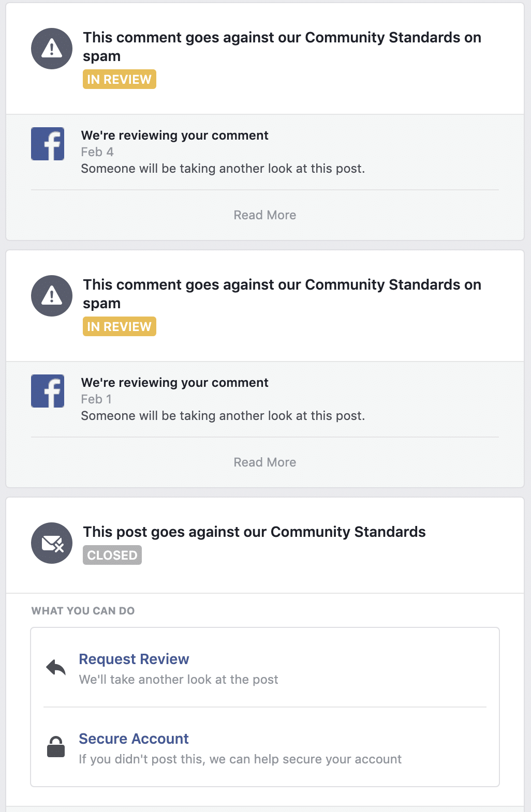
Task: Open the WHAT YOU CAN DO section header
Action: click(82, 611)
